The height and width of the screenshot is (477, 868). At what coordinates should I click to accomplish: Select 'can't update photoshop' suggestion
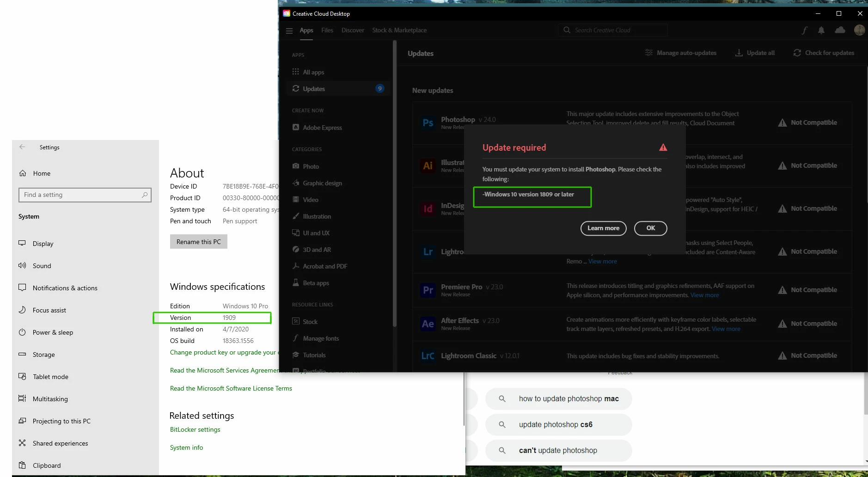tap(558, 451)
